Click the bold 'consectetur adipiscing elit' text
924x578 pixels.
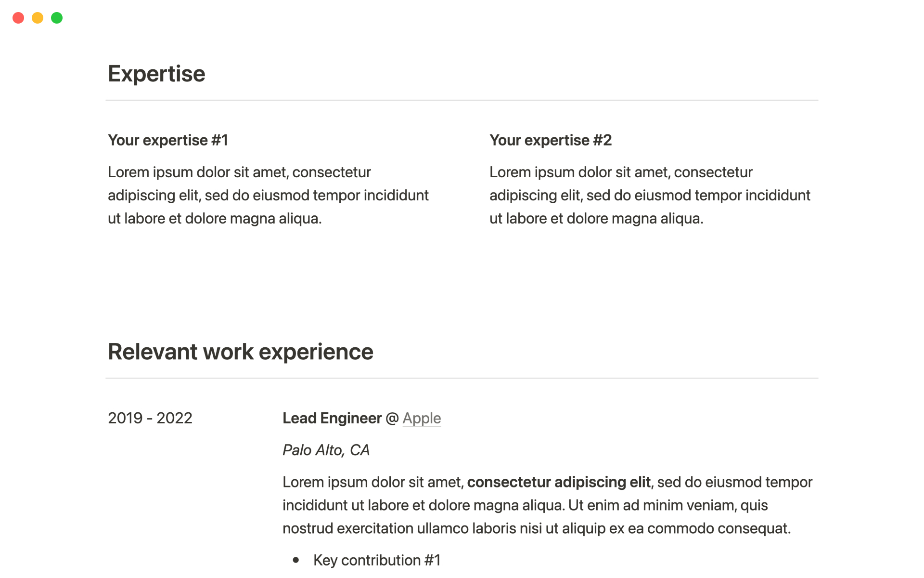point(558,482)
